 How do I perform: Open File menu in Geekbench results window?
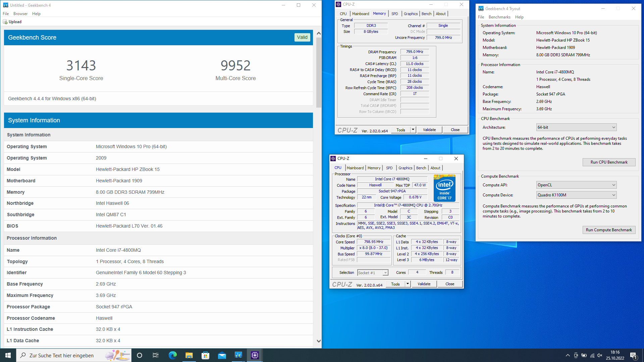(6, 14)
